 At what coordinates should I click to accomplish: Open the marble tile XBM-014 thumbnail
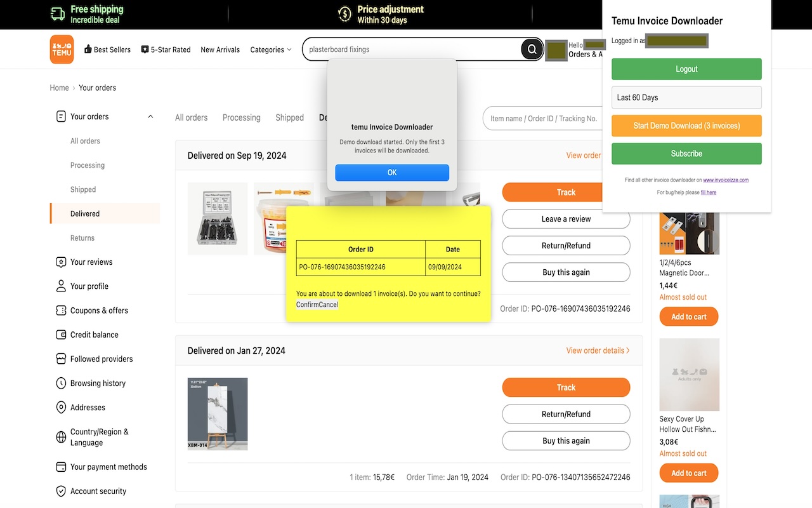click(218, 414)
